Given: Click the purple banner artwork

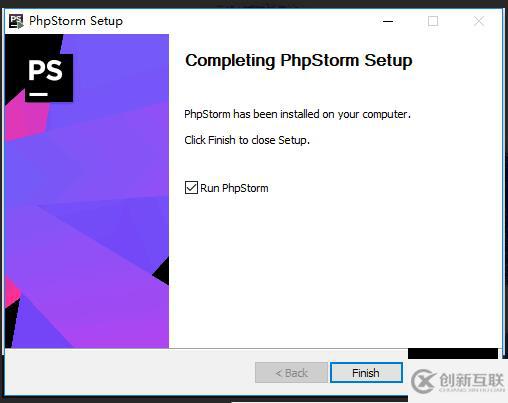Looking at the screenshot, I should click(87, 191).
